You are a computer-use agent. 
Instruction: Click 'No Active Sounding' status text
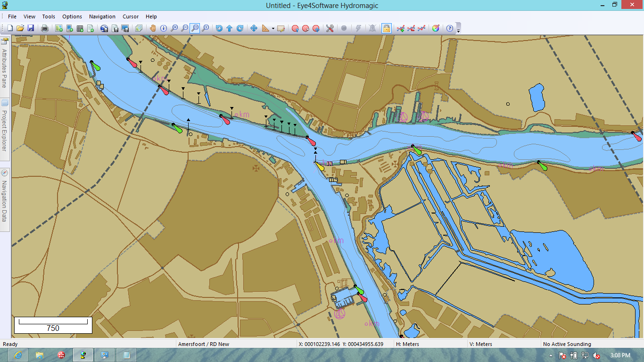point(567,344)
